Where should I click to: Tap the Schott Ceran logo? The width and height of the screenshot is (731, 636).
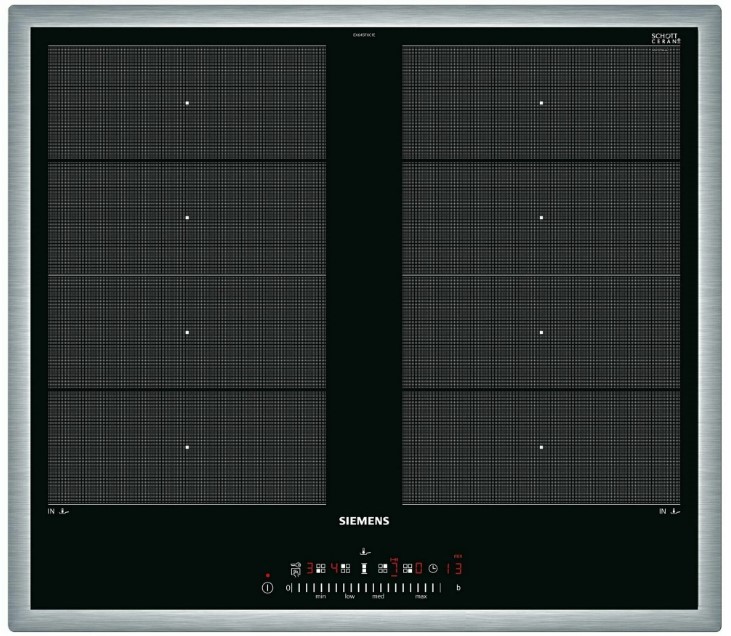point(665,38)
